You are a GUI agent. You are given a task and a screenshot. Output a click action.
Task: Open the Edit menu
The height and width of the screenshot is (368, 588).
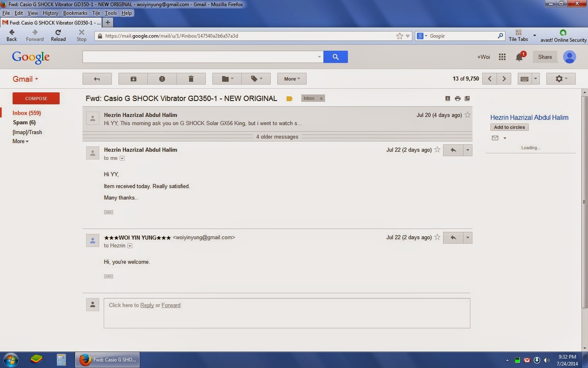pyautogui.click(x=19, y=13)
